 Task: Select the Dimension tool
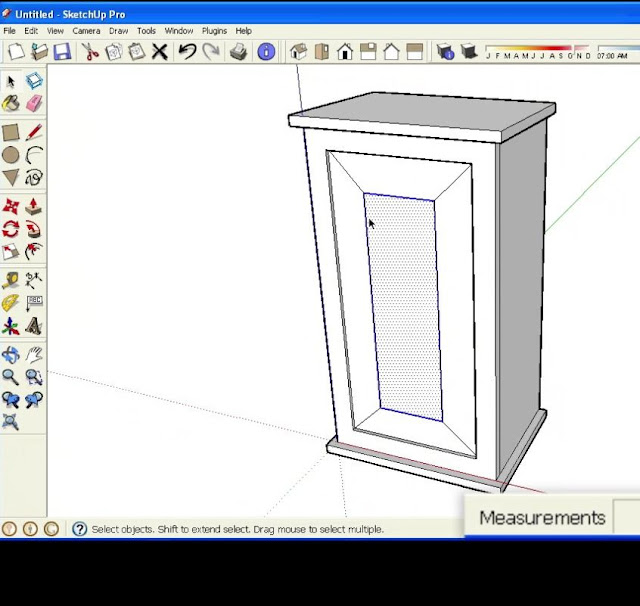point(34,281)
